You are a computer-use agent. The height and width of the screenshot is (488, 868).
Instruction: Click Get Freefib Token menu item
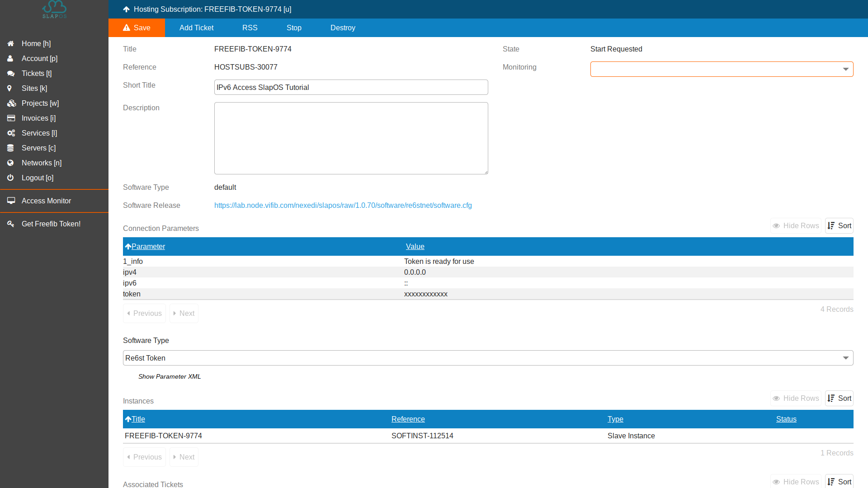[51, 224]
